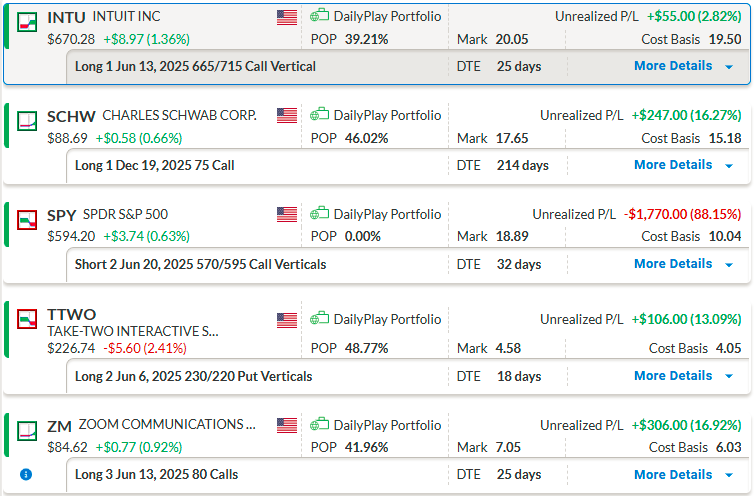Open More Details link for ZM
Image resolution: width=755 pixels, height=496 pixels.
[673, 474]
